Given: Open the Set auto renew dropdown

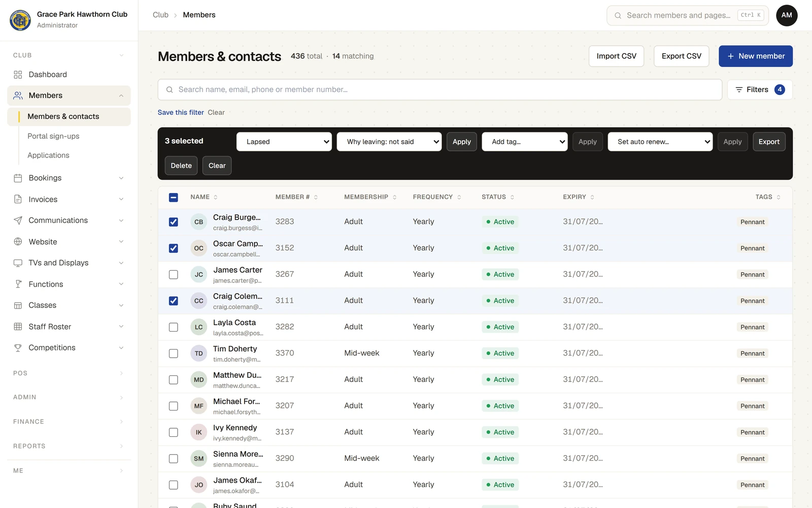Looking at the screenshot, I should tap(660, 142).
